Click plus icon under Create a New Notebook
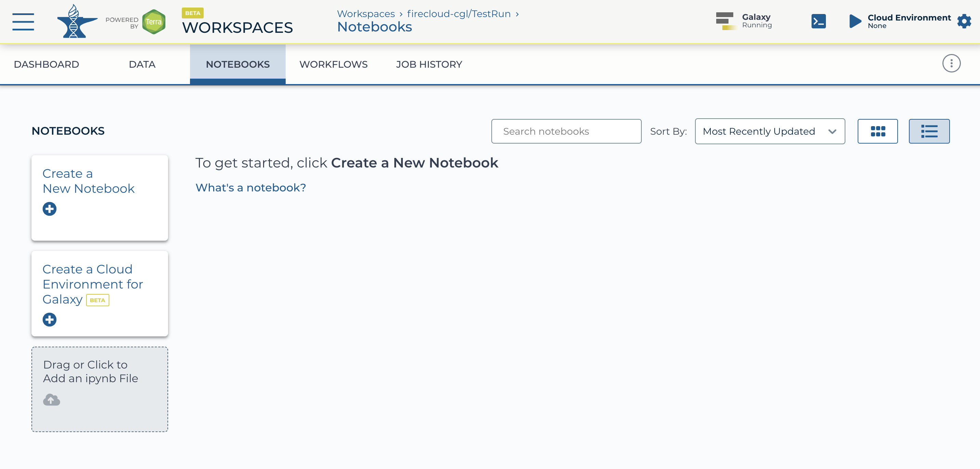The height and width of the screenshot is (469, 980). pos(50,209)
